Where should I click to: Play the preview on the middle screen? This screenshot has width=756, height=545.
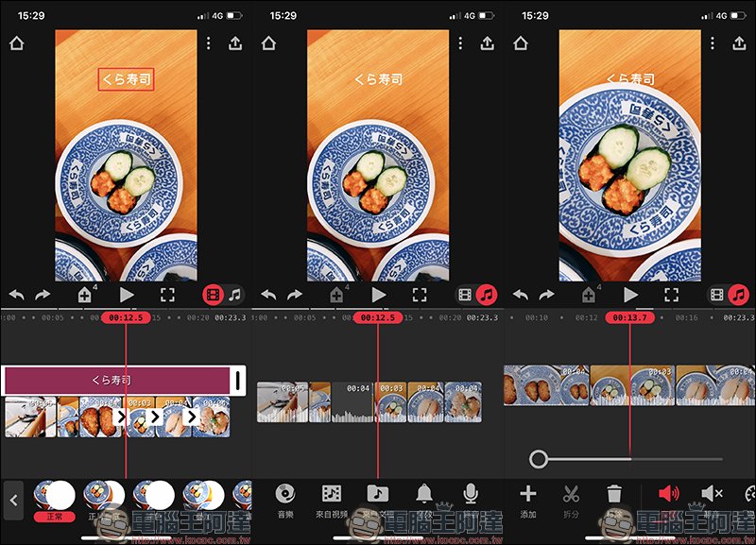point(379,295)
